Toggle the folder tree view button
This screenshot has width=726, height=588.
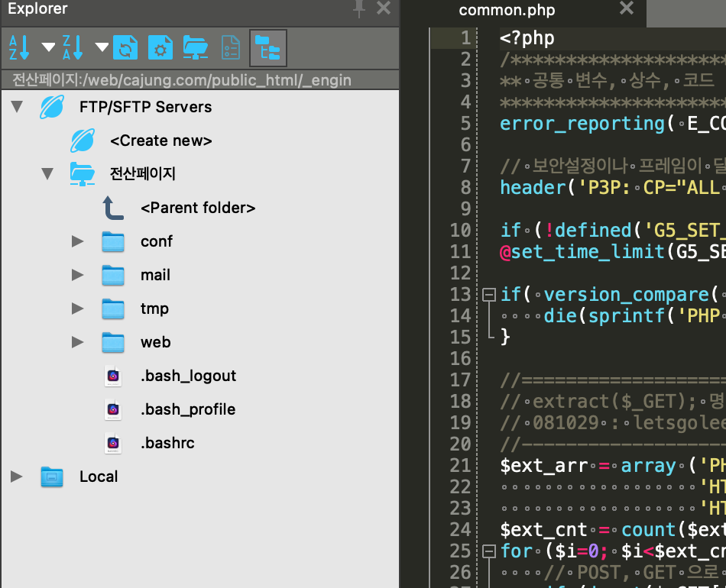click(x=267, y=47)
